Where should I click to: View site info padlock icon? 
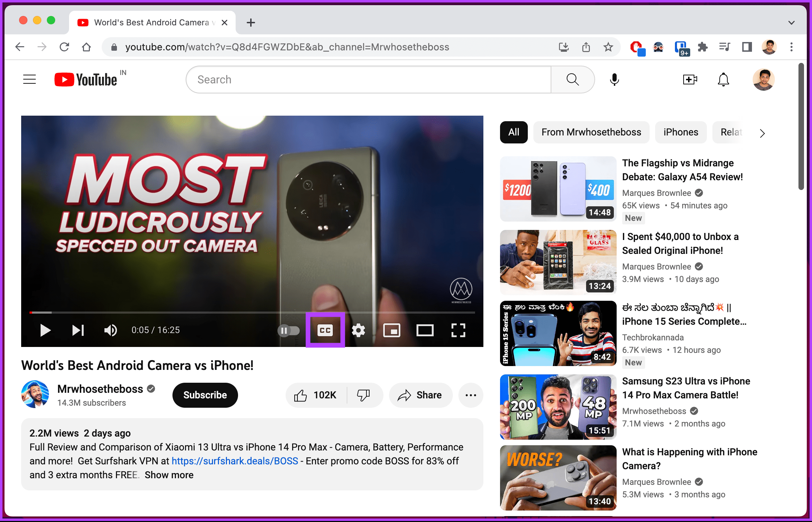114,47
